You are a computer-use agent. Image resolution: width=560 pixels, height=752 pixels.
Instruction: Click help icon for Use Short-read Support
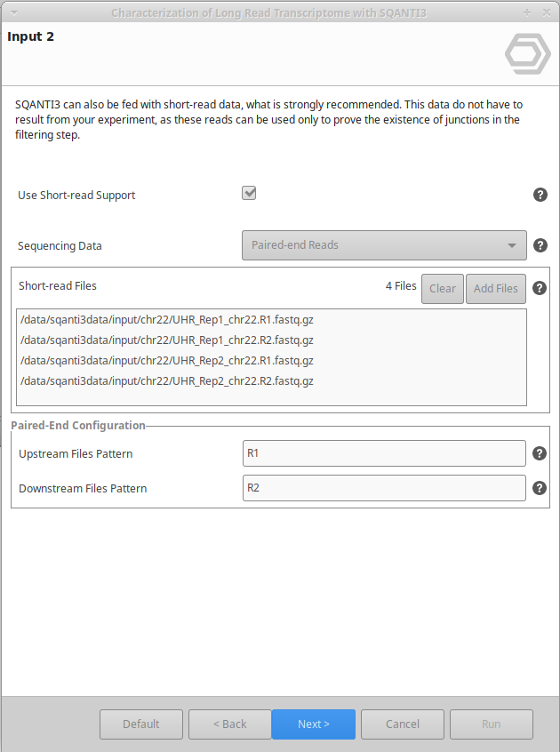pos(540,195)
